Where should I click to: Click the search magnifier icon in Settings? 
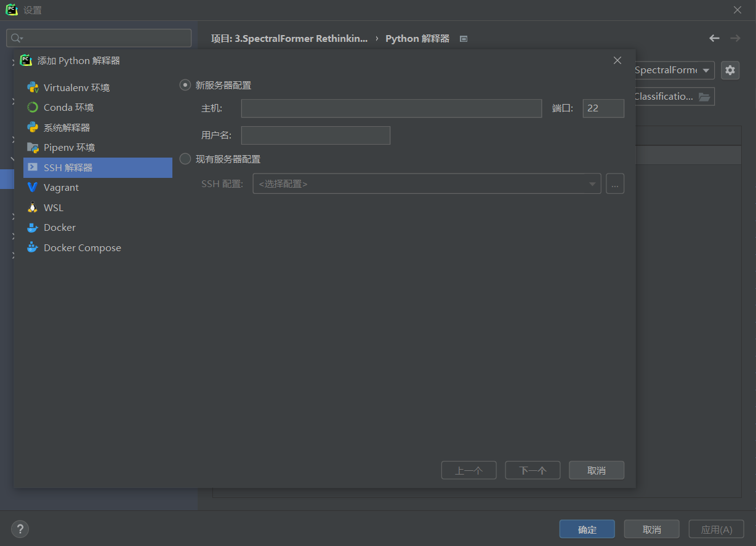coord(17,38)
